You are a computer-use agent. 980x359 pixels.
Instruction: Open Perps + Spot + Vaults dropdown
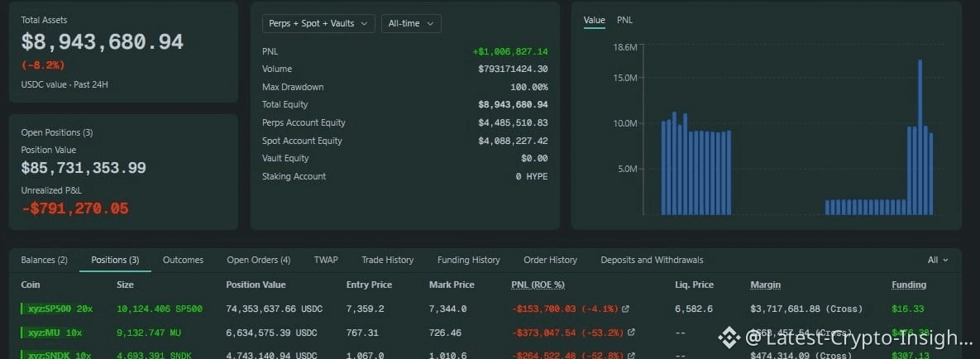[318, 23]
